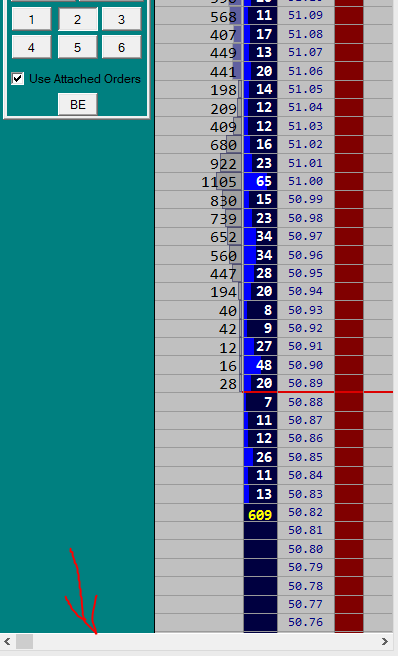Click the volume value 739
Screen dimensions: 398x656
[x=223, y=219]
